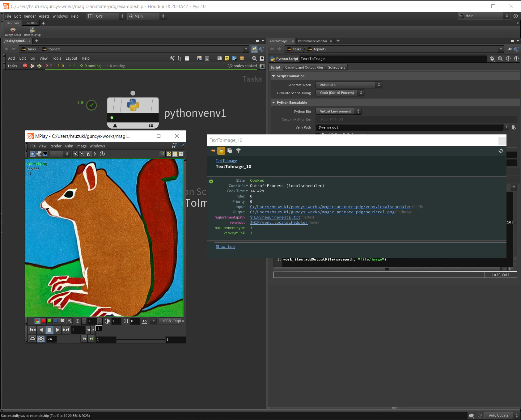The height and width of the screenshot is (420, 521).
Task: Click the red cancel cook icon in Tasks bar
Action: click(25, 66)
